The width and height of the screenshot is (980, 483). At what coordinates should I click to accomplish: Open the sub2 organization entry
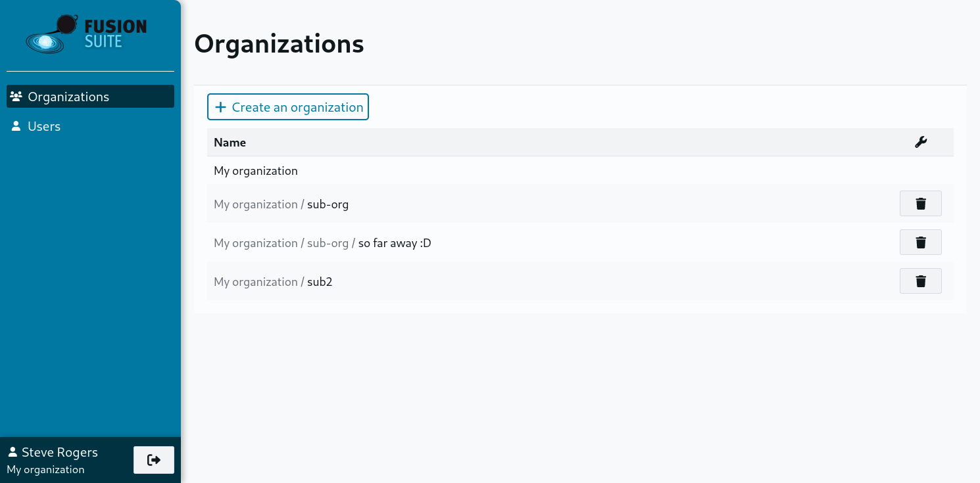320,282
